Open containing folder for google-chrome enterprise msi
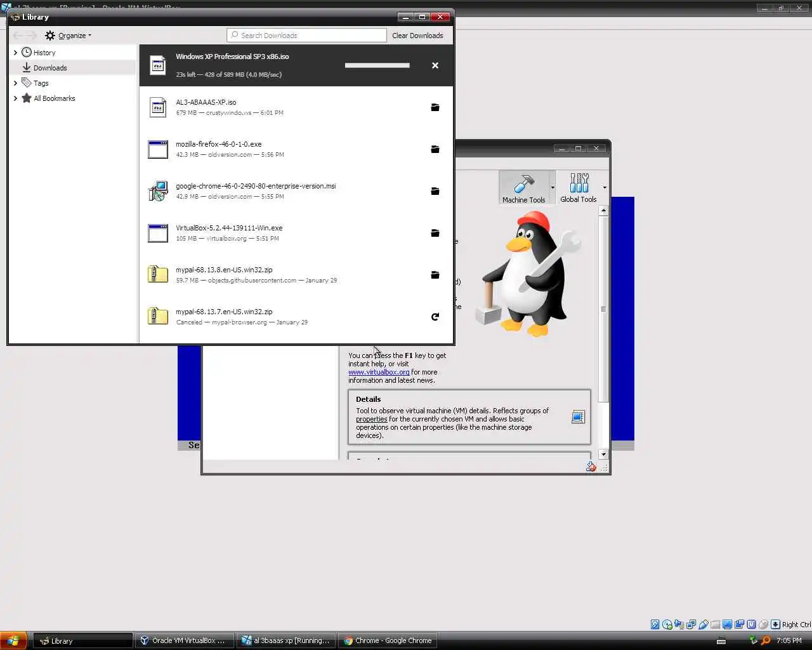The width and height of the screenshot is (812, 650). tap(435, 191)
